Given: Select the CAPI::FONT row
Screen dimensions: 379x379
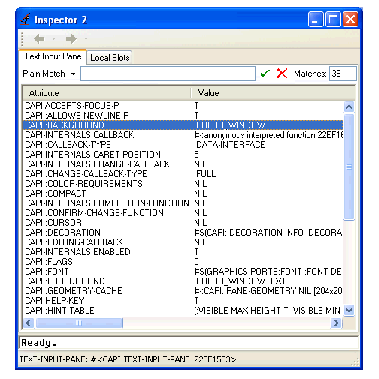Looking at the screenshot, I should (183, 271).
